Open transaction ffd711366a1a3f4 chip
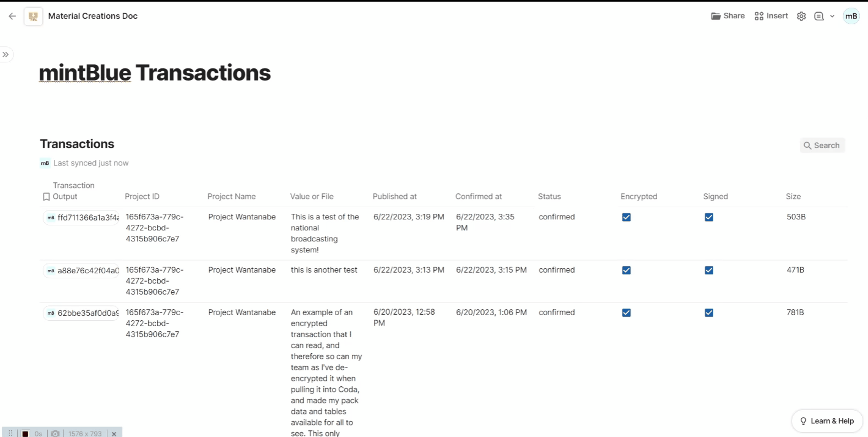Image resolution: width=868 pixels, height=437 pixels. click(x=82, y=218)
